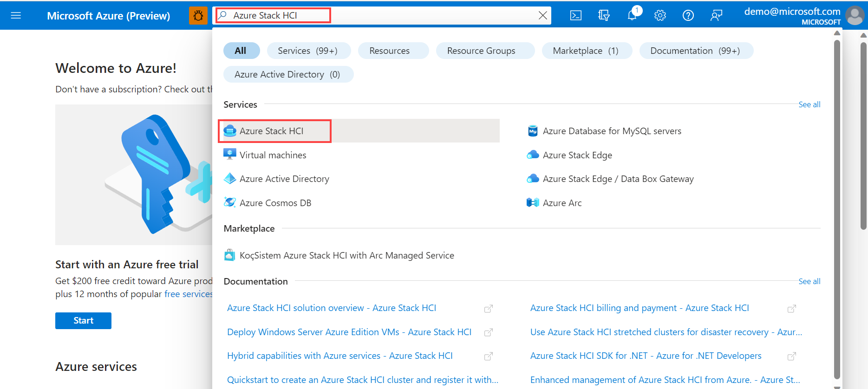Click the Azure Active Directory diamond icon
Image resolution: width=868 pixels, height=389 pixels.
click(229, 178)
